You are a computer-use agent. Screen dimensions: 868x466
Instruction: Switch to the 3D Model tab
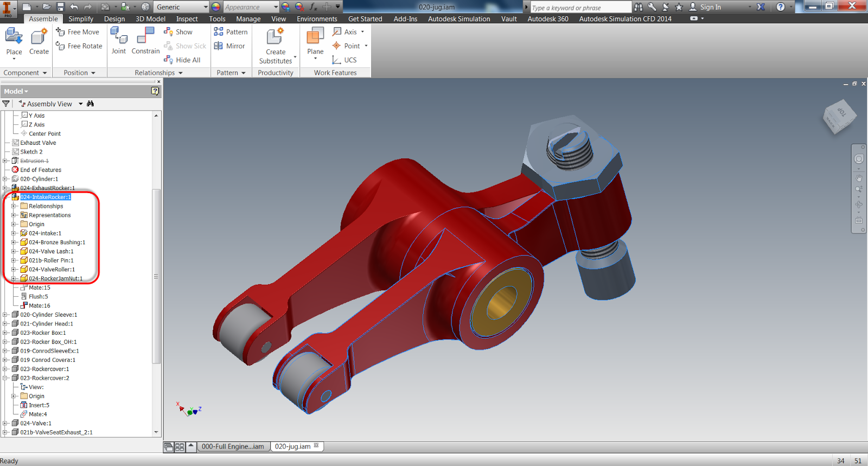[x=150, y=18]
